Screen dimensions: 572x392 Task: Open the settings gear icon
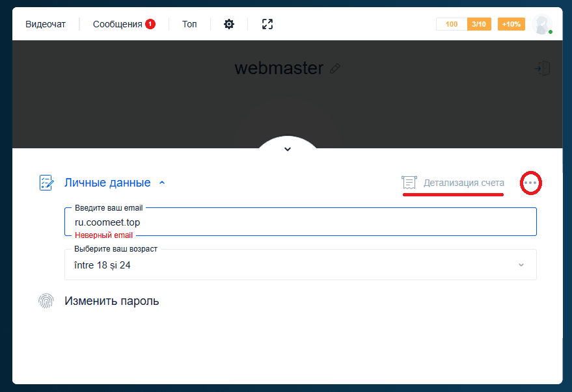[x=229, y=24]
